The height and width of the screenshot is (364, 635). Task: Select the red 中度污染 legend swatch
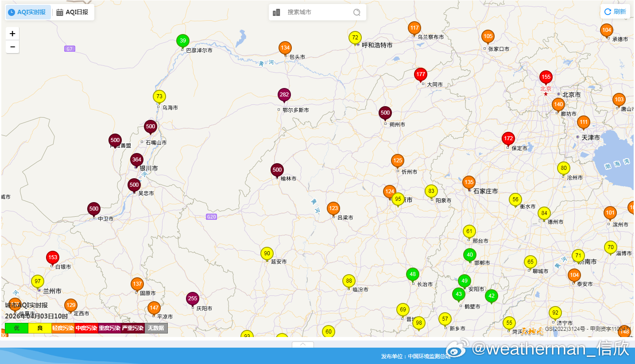pos(86,328)
